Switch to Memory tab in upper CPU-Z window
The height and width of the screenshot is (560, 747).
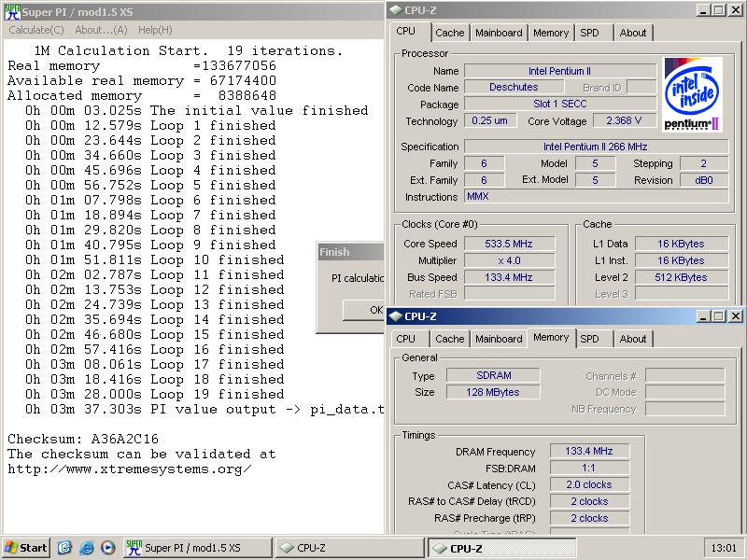[x=551, y=33]
